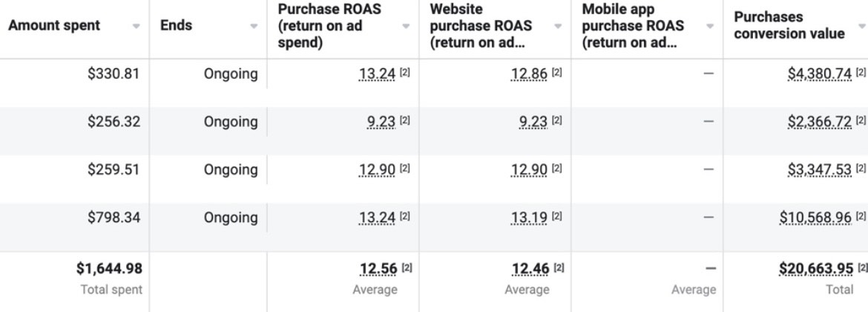Click the $2,366.72 conversion value
The height and width of the screenshot is (312, 868).
point(820,122)
